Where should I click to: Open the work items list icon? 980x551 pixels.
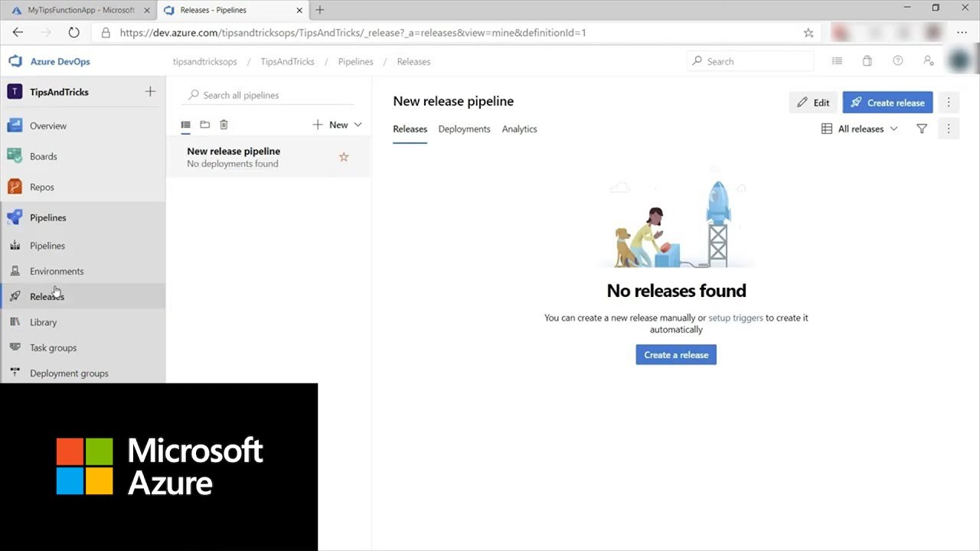pyautogui.click(x=837, y=61)
